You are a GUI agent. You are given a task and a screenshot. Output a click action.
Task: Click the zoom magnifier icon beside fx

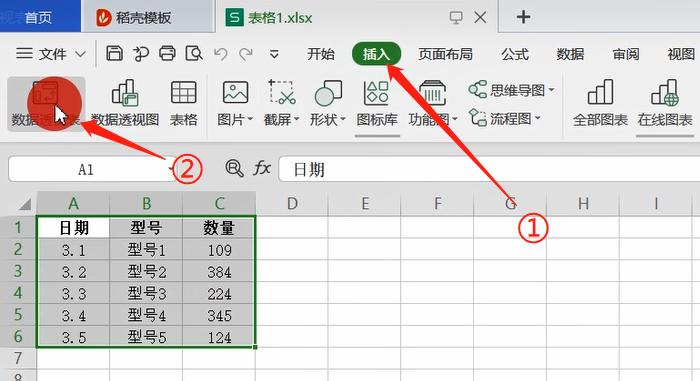point(234,168)
